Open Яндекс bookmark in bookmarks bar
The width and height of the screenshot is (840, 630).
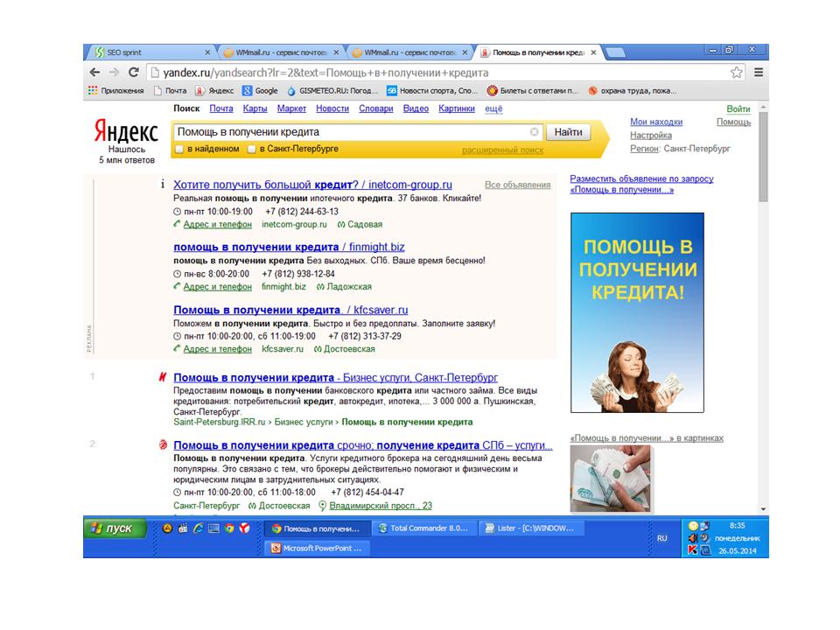(x=214, y=90)
